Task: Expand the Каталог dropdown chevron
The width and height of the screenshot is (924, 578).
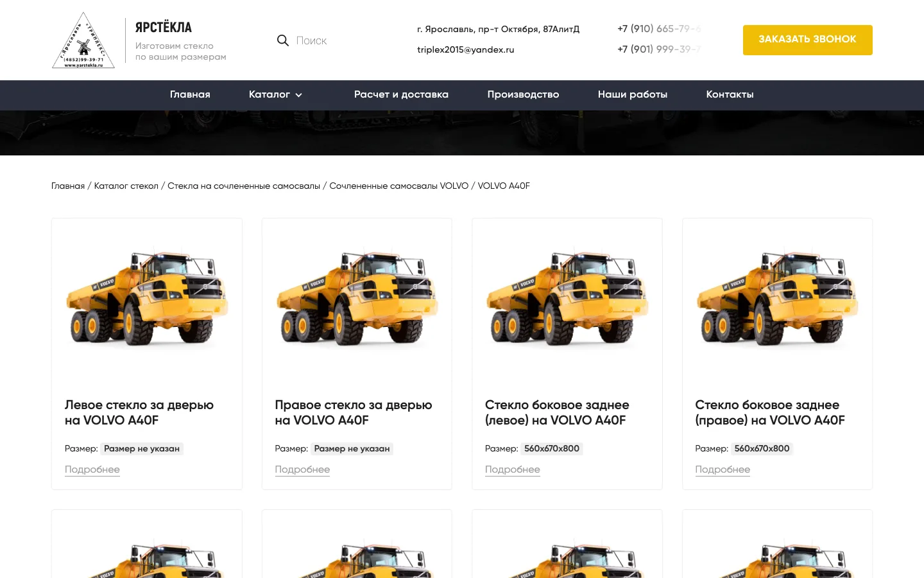Action: [x=298, y=95]
